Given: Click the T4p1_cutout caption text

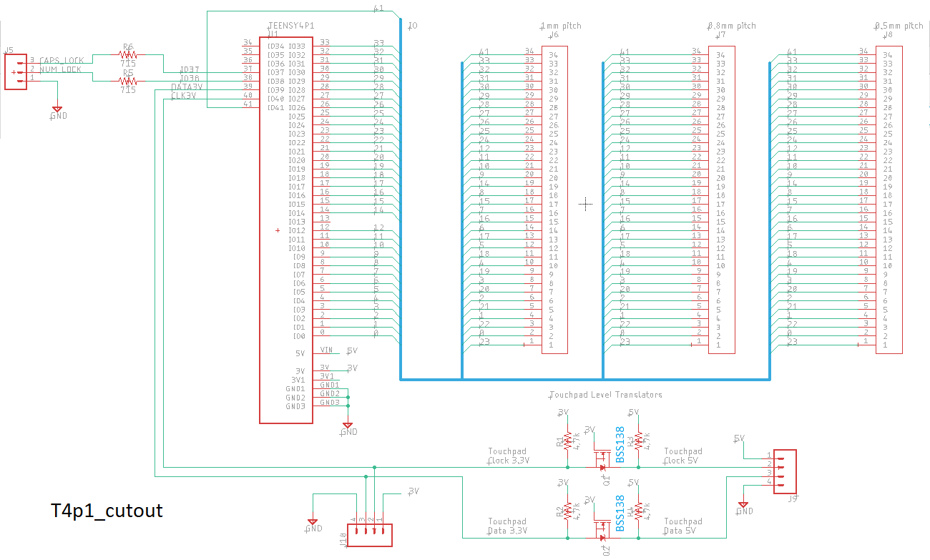Looking at the screenshot, I should pos(107,511).
